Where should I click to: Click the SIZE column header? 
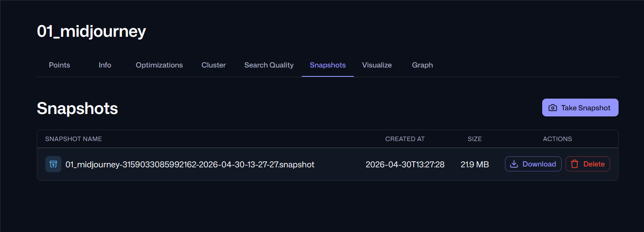pyautogui.click(x=475, y=139)
